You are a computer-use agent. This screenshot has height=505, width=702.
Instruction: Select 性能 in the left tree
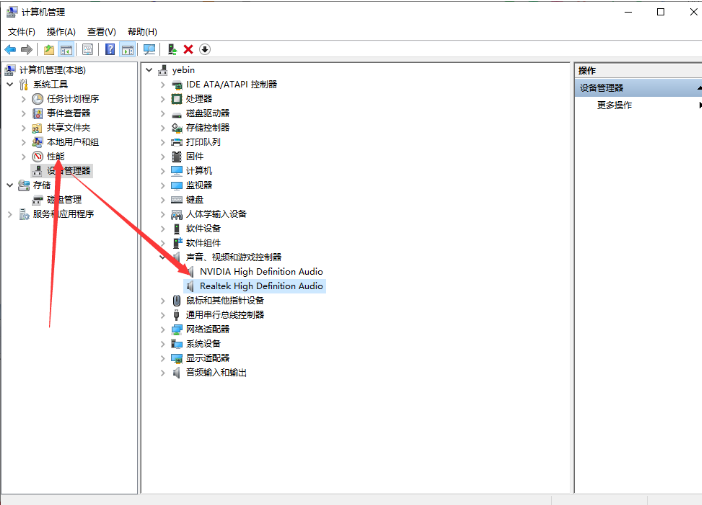click(x=55, y=156)
